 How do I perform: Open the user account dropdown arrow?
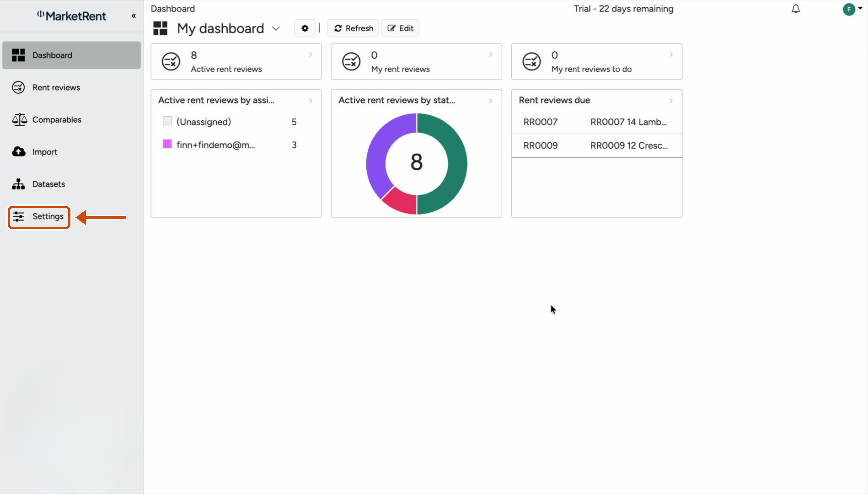click(x=860, y=8)
